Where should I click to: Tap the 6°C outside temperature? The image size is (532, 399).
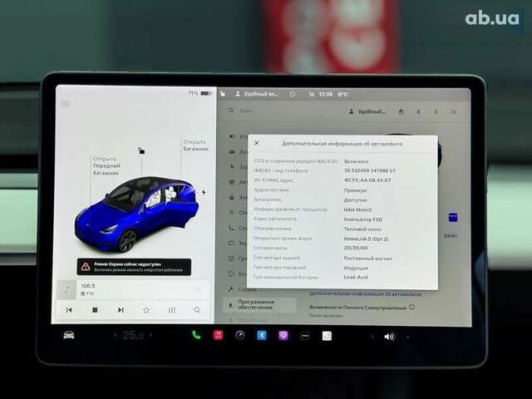342,94
